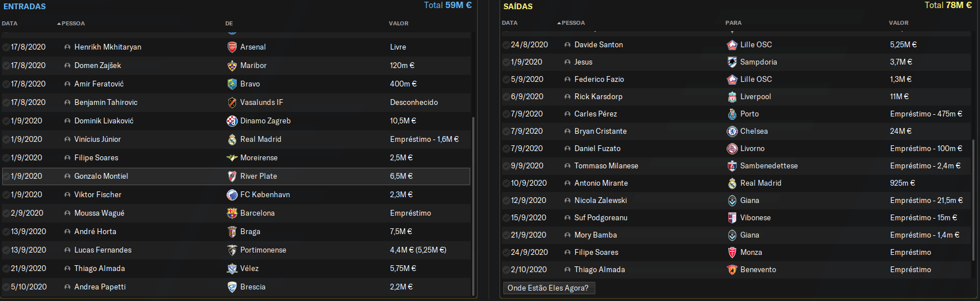Click the Dinamo Zagreb club badge

232,121
